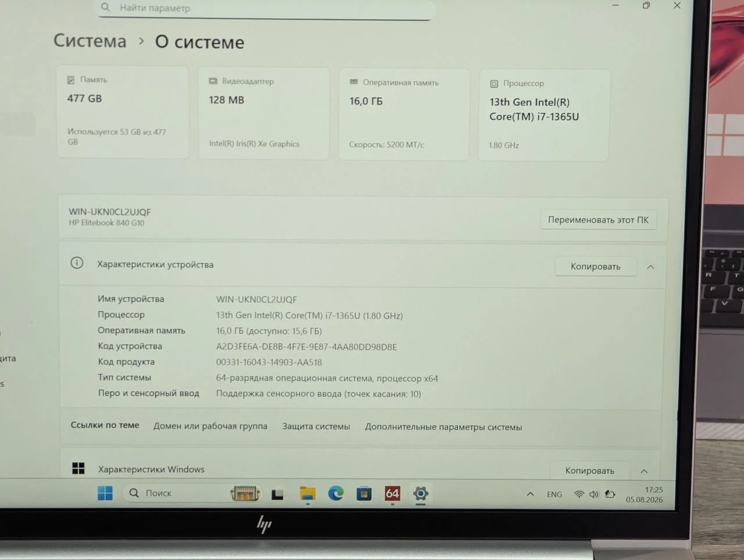
Task: Show hidden tray icons chevron
Action: pos(530,494)
